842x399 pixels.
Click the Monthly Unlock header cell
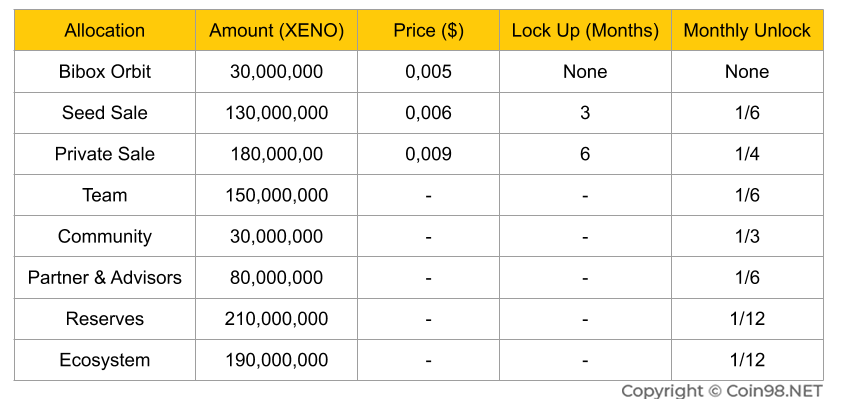pyautogui.click(x=747, y=31)
